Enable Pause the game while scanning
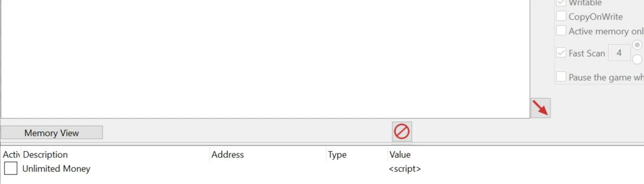This screenshot has height=184, width=644. point(561,77)
